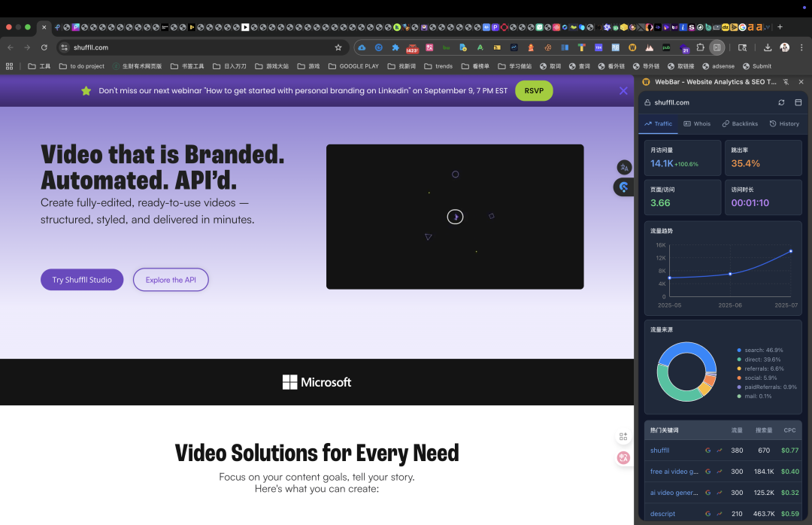Open the Chrome three-dot menu

[801, 47]
